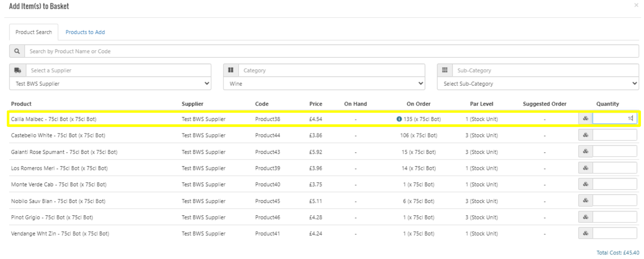Viewport: 644px width, 259px height.
Task: Click the unit icon for Galanti Rose Spumant
Action: [585, 152]
